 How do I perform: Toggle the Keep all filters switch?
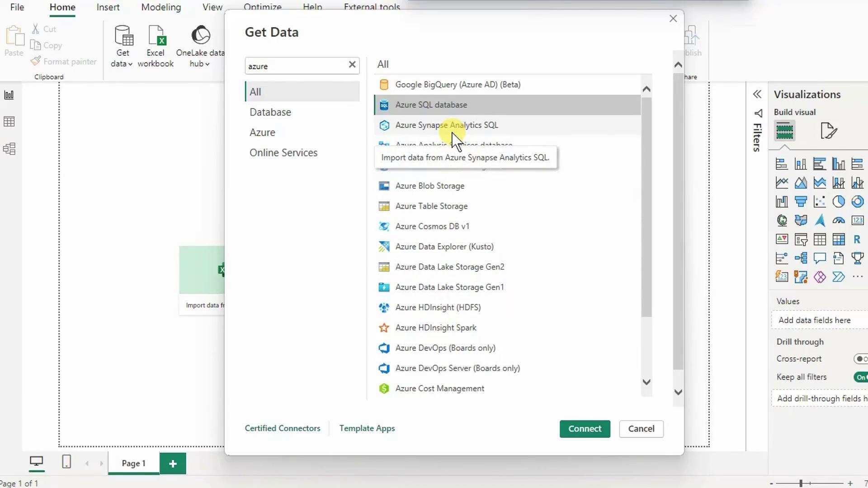[x=860, y=377]
